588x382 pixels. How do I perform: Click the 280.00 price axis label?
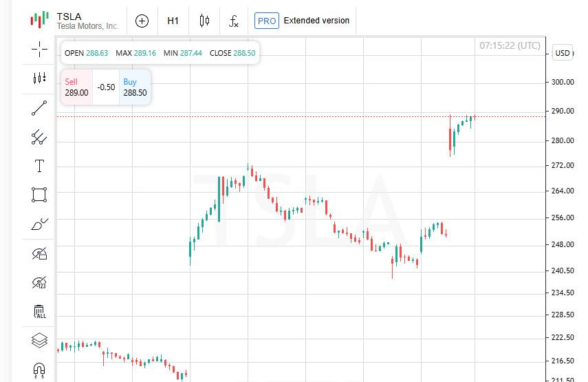pos(563,140)
